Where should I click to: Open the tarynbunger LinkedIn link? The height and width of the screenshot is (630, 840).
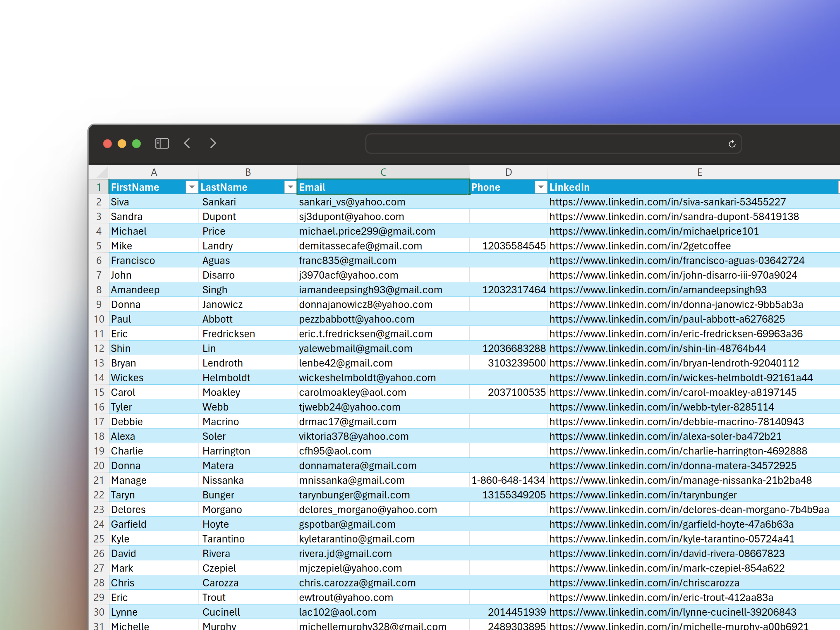click(x=643, y=495)
